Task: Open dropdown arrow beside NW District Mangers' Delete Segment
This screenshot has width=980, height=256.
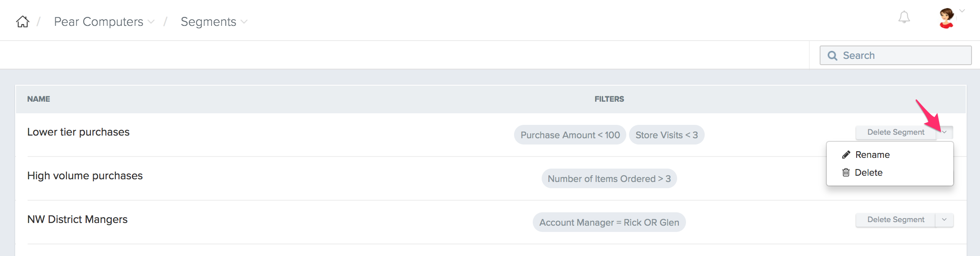Action: point(944,220)
